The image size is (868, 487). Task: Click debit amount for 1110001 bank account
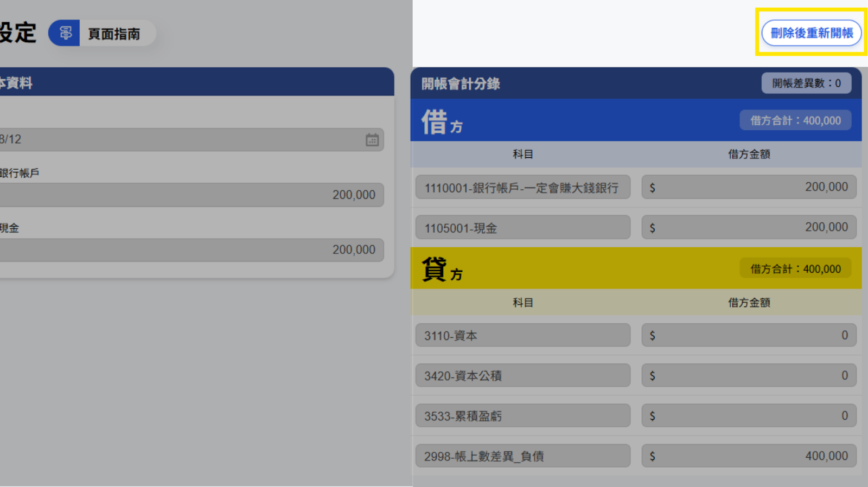tap(749, 187)
